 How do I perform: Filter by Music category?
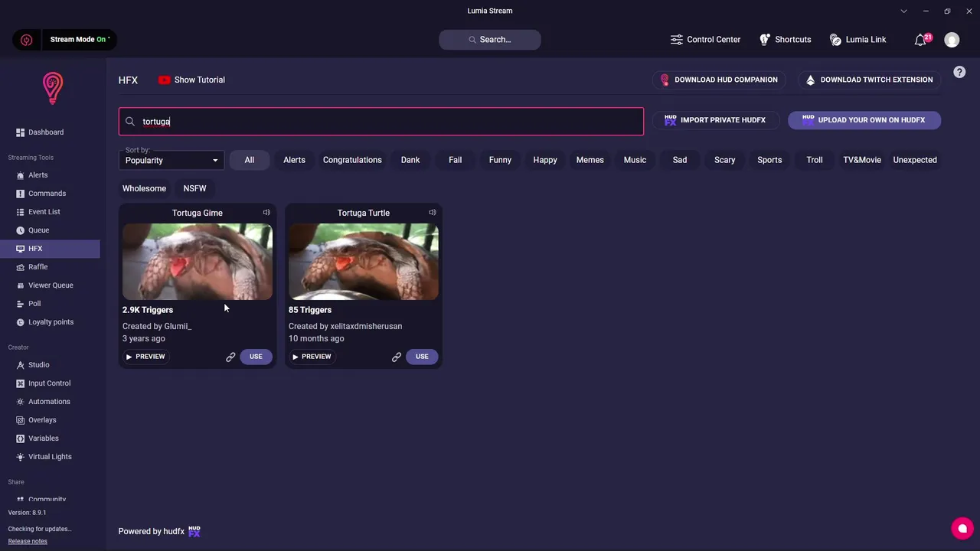point(635,160)
